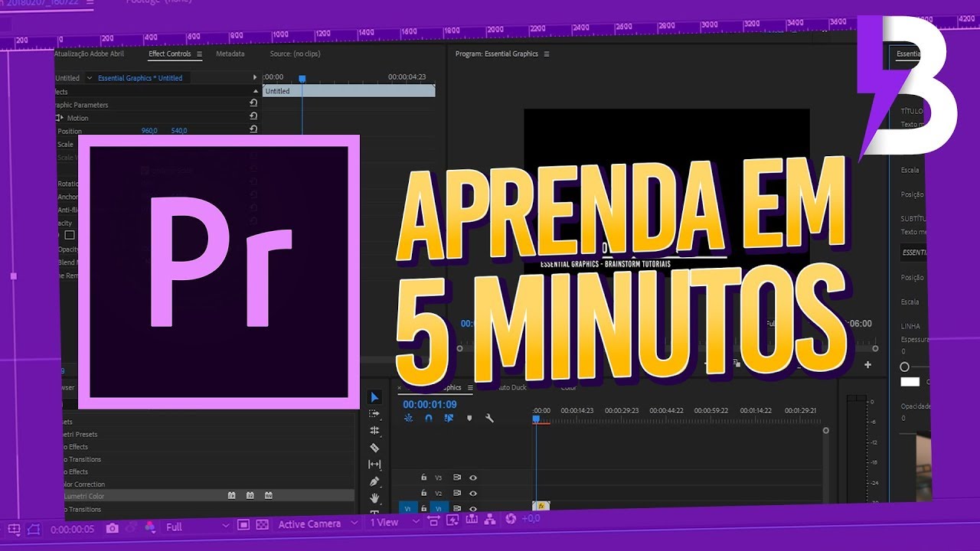Screen dimensions: 980x551
Task: Select the Track Select Forward tool
Action: click(374, 414)
